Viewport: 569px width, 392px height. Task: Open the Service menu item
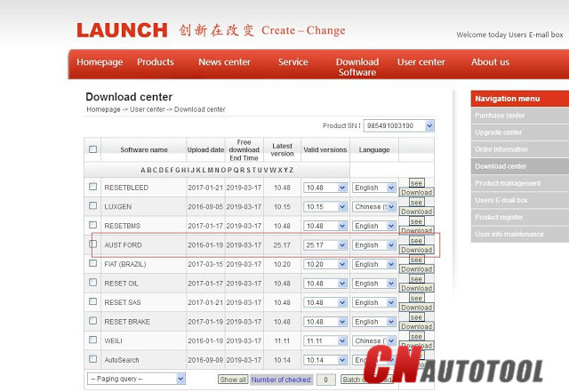pyautogui.click(x=293, y=62)
